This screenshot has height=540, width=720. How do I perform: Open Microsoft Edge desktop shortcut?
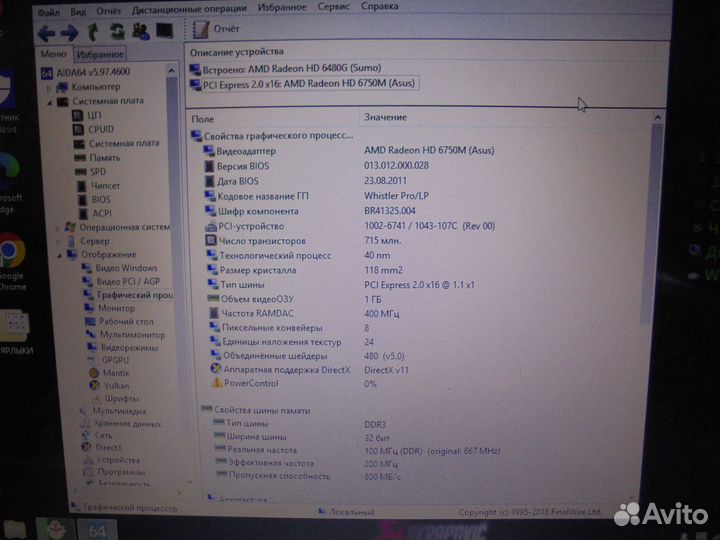(10, 185)
